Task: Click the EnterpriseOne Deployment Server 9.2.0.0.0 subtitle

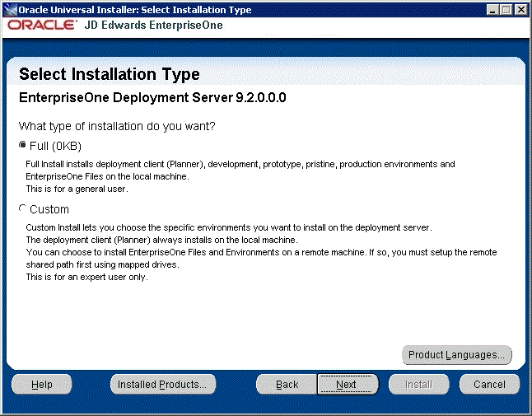Action: click(x=152, y=98)
